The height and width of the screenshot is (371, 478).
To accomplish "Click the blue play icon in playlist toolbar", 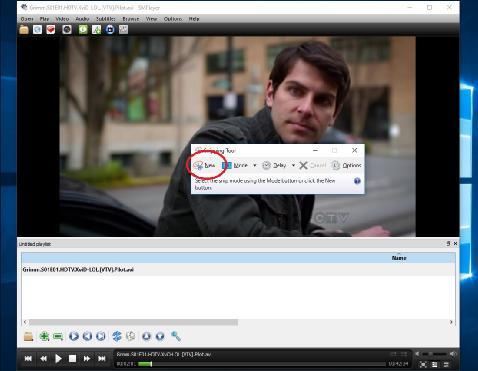I will coord(74,336).
